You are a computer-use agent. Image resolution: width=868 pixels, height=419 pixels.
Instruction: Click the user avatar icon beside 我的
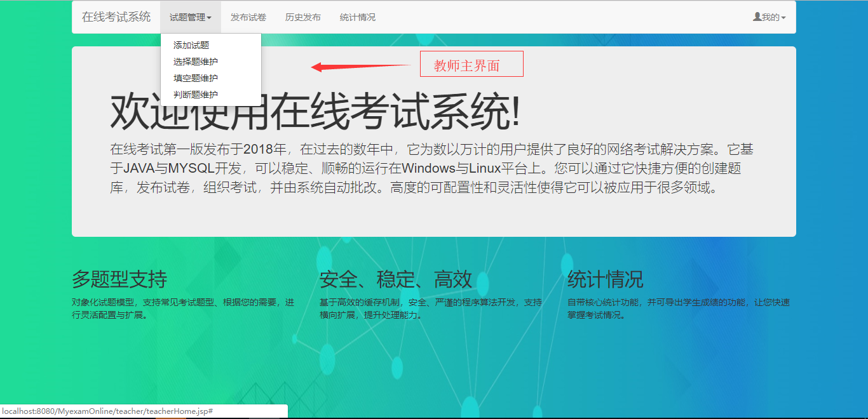click(x=757, y=17)
